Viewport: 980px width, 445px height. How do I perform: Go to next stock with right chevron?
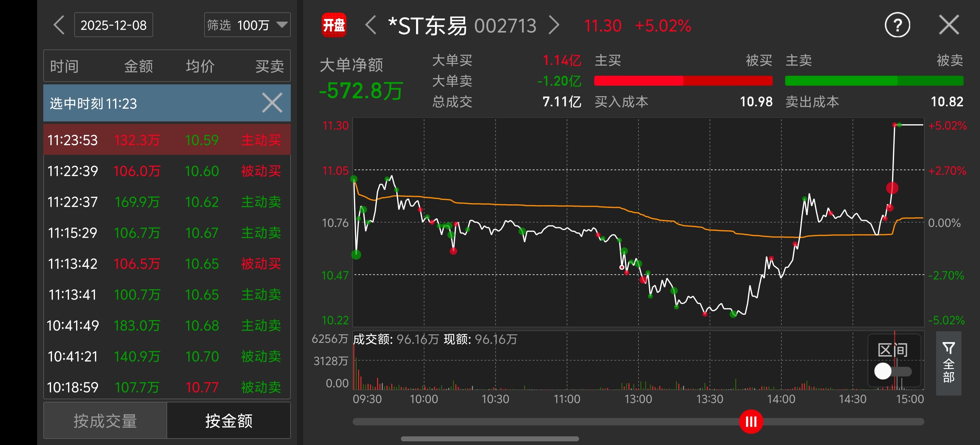point(554,25)
